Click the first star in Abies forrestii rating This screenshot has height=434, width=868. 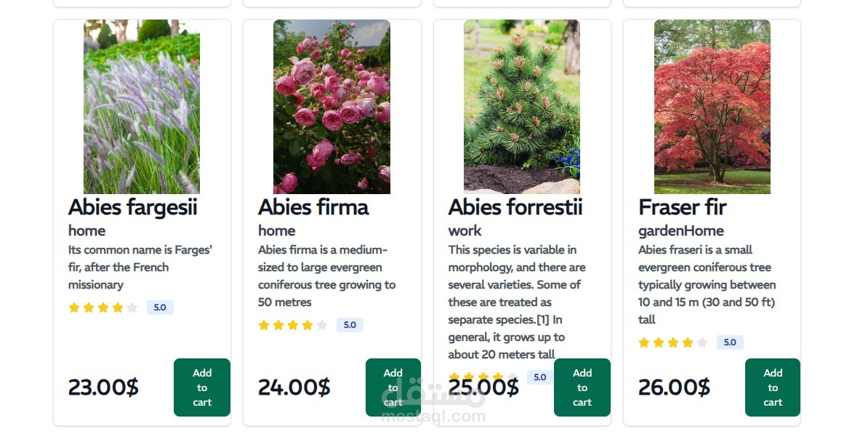tap(454, 377)
